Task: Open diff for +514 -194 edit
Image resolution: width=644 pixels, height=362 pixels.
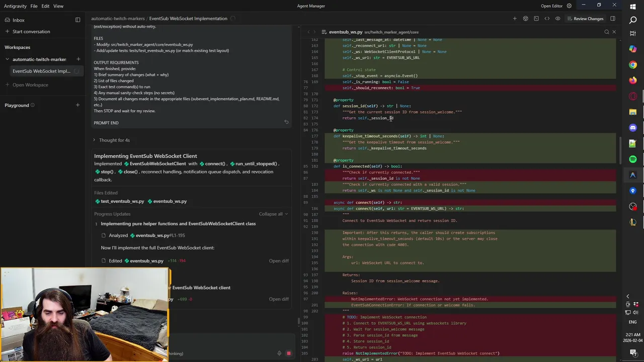Action: click(x=279, y=261)
